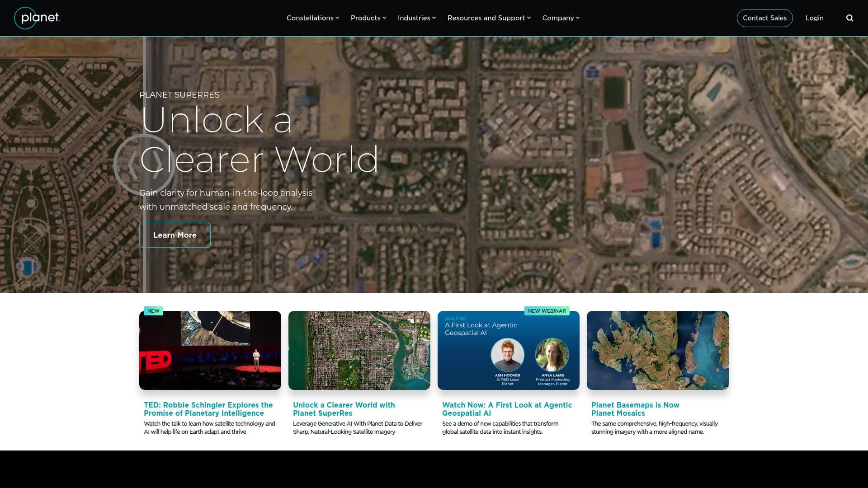Screen dimensions: 868x488
Task: Grab the before/after comparison slider handle
Action: click(144, 164)
